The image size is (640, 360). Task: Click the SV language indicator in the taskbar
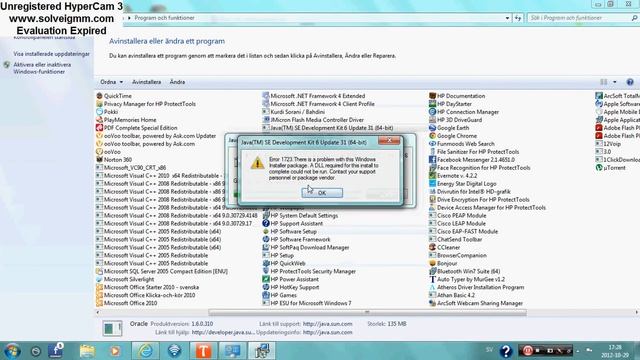click(x=489, y=350)
